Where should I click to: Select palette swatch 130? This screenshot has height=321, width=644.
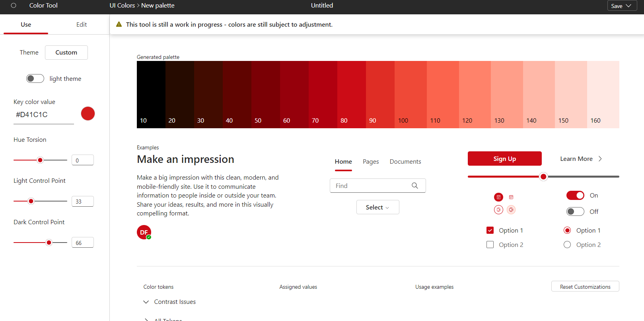point(507,94)
